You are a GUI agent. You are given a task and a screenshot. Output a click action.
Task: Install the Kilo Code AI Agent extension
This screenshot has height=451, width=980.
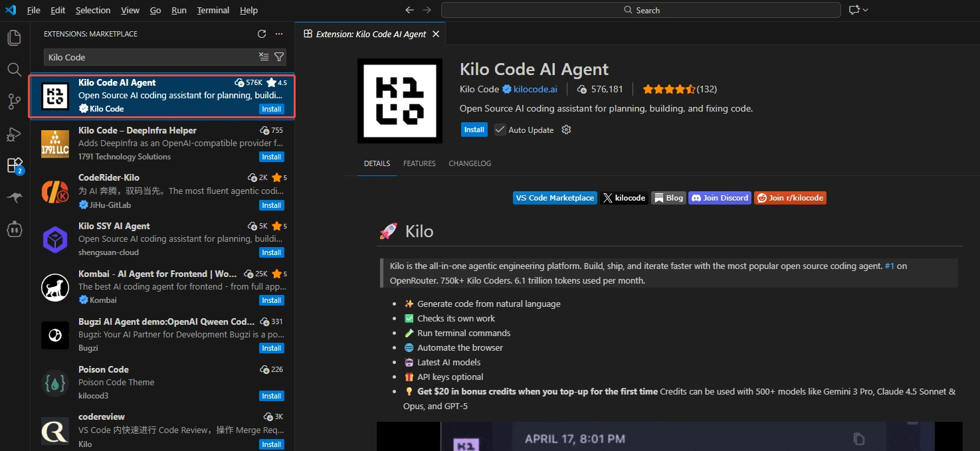[x=474, y=130]
